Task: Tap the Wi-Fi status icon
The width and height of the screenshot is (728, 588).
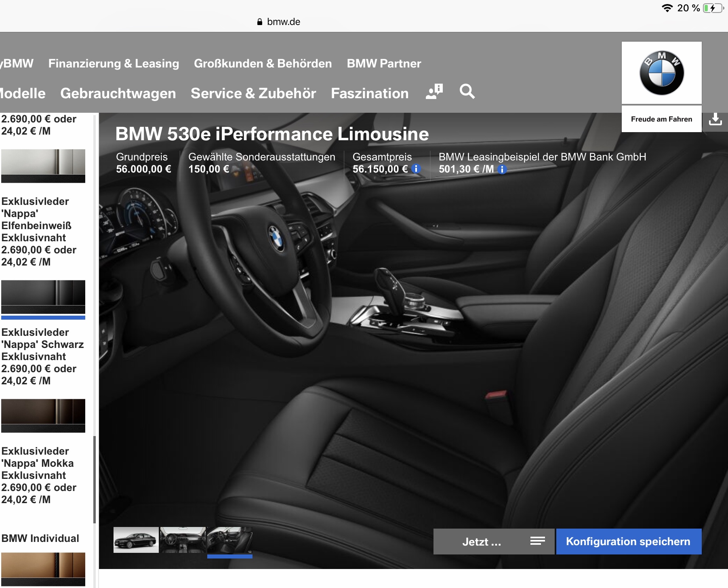Action: click(667, 8)
